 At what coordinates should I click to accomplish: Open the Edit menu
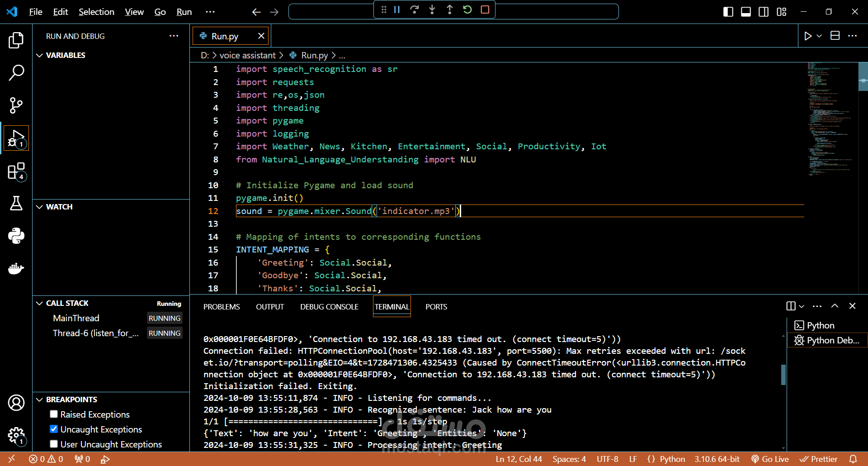coord(61,12)
